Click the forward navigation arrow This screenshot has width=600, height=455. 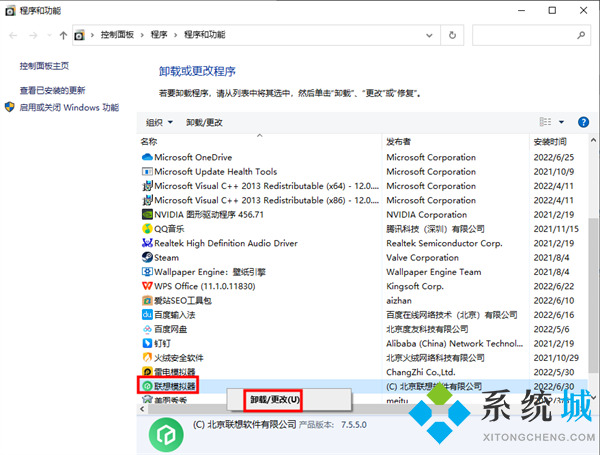[33, 35]
